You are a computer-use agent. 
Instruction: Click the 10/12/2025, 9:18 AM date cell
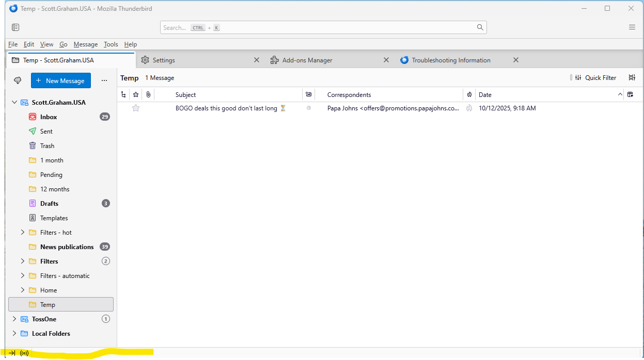click(507, 108)
